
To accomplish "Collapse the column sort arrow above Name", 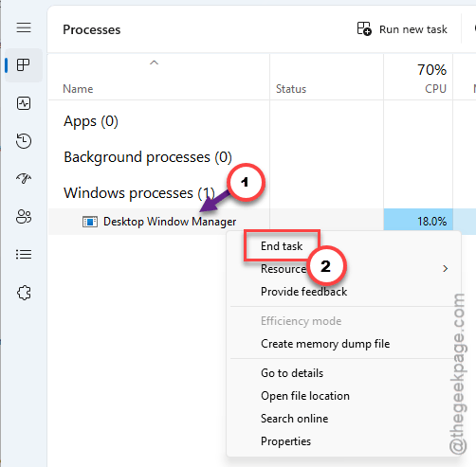I will 154,63.
